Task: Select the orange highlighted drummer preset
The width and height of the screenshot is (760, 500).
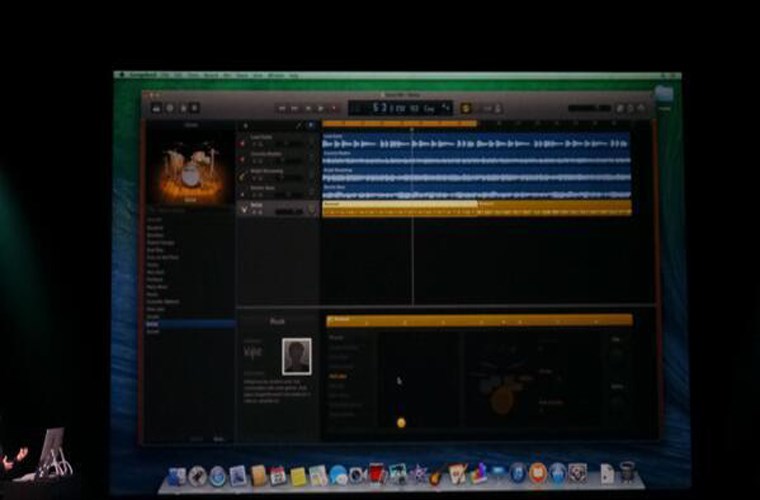Action: click(x=338, y=376)
